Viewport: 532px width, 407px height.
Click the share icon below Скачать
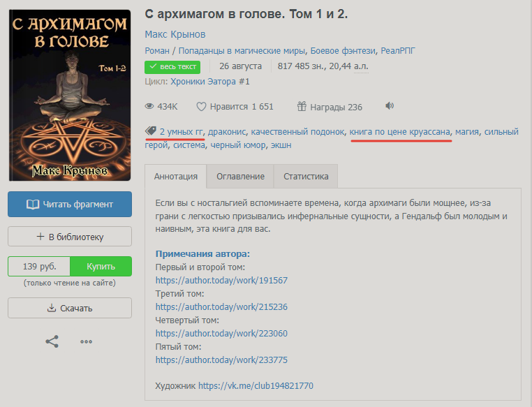[x=52, y=341]
